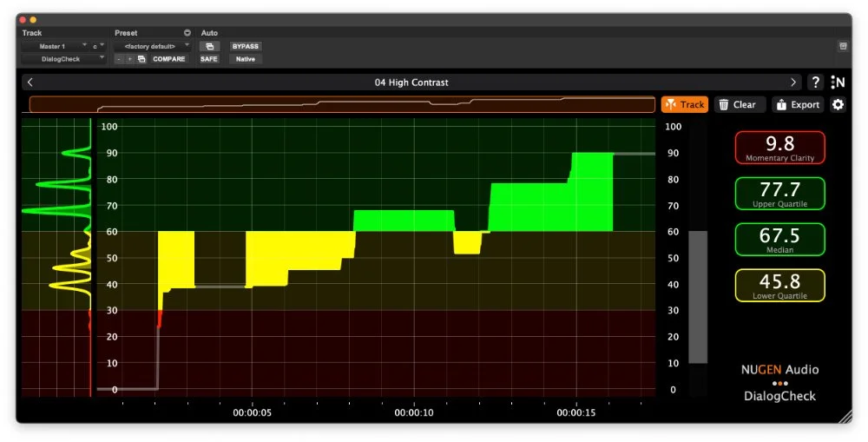Toggle plug-in BYPASS
The height and width of the screenshot is (442, 868).
(246, 47)
